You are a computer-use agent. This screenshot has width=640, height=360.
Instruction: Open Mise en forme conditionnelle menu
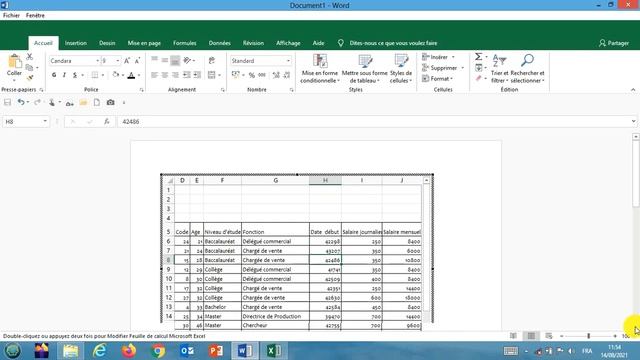pyautogui.click(x=320, y=69)
